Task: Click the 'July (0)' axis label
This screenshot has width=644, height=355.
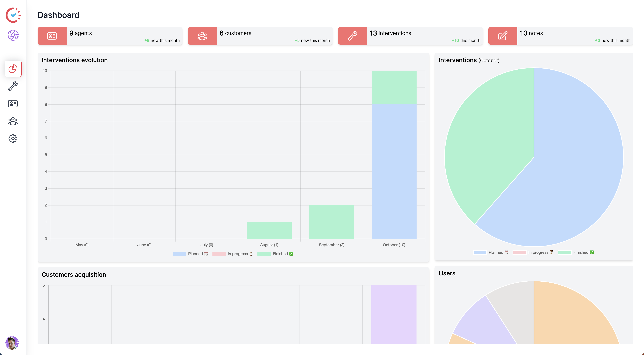Action: pyautogui.click(x=207, y=245)
